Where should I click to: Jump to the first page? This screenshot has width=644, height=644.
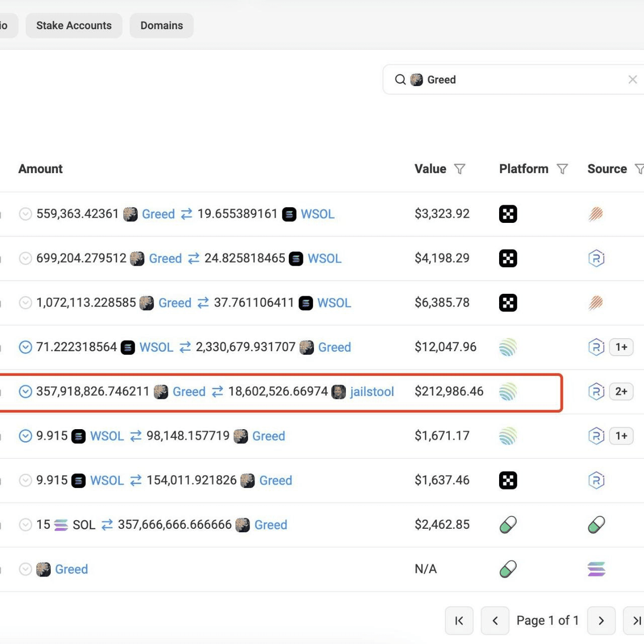(459, 620)
